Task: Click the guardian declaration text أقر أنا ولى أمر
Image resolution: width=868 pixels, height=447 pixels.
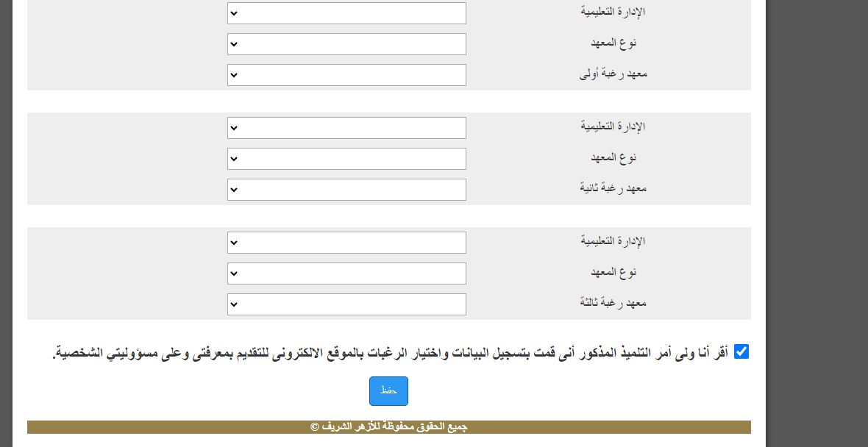Action: point(390,354)
